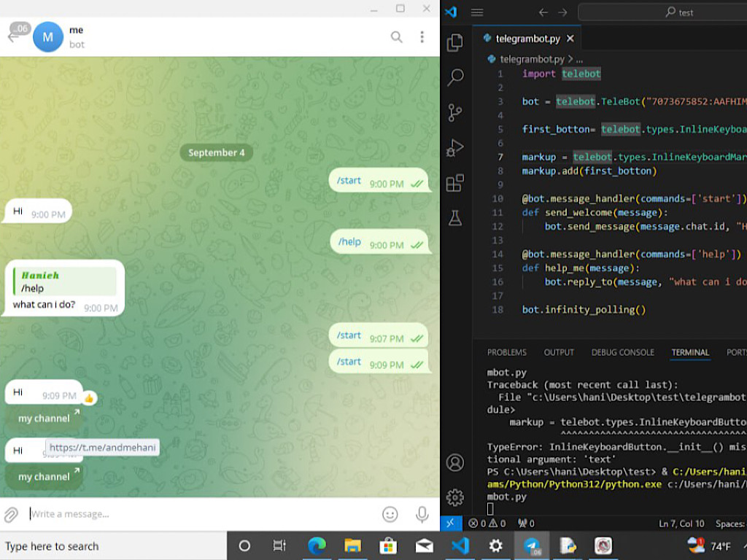The image size is (747, 560).
Task: Open the Run and Debug view
Action: (x=455, y=147)
